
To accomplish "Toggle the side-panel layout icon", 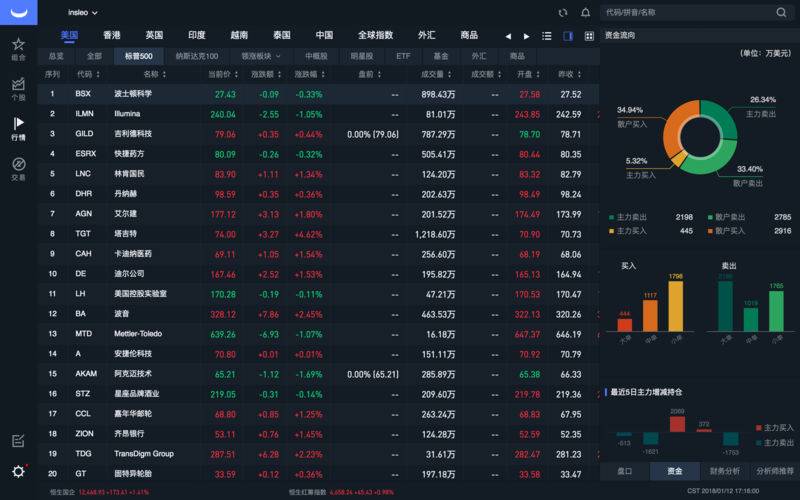I will pyautogui.click(x=568, y=36).
